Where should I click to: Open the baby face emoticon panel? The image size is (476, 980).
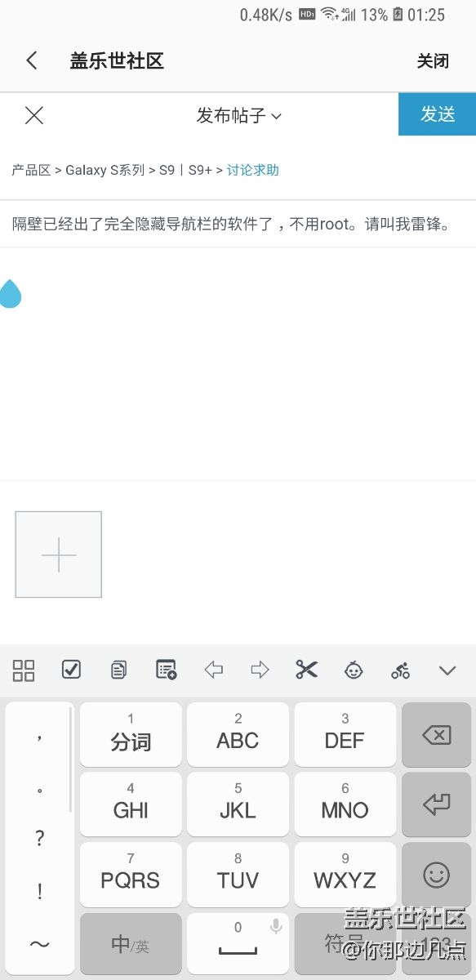click(354, 670)
